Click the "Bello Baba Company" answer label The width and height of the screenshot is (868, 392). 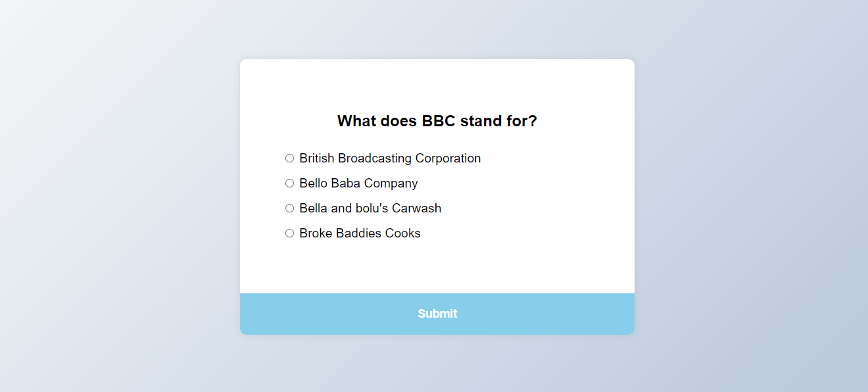tap(358, 184)
